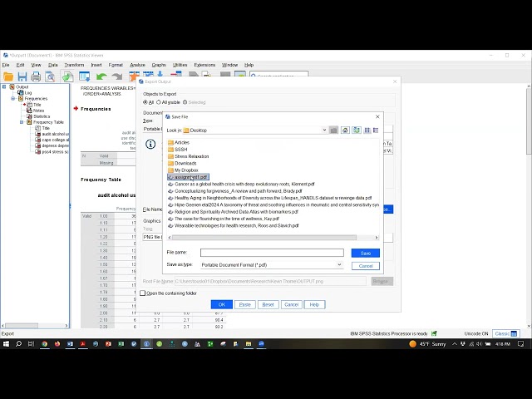Image resolution: width=532 pixels, height=399 pixels.
Task: Select the Wearable technologies PDF file
Action: (234, 225)
